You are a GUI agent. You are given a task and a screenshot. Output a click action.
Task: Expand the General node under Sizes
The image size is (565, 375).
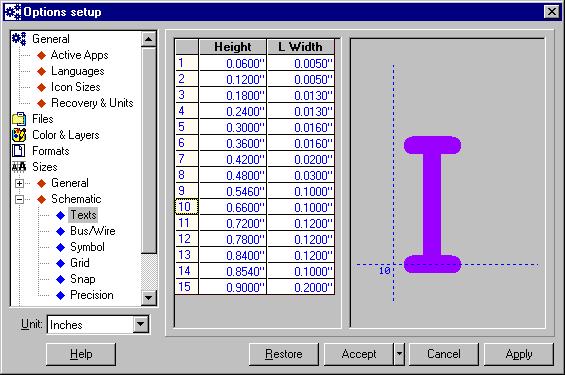click(19, 183)
